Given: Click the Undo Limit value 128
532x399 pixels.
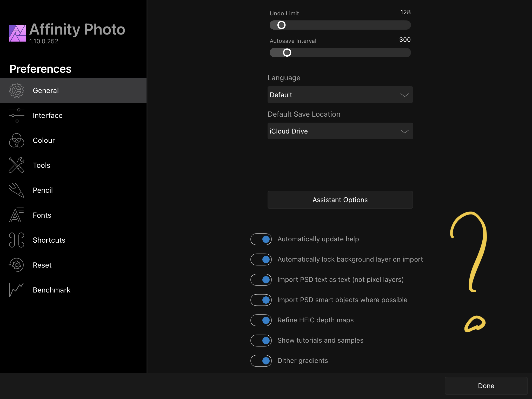Looking at the screenshot, I should click(x=405, y=12).
